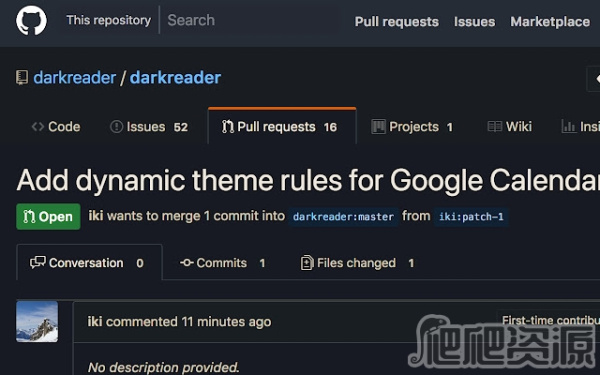Open iki's profile from the comment header

point(95,321)
